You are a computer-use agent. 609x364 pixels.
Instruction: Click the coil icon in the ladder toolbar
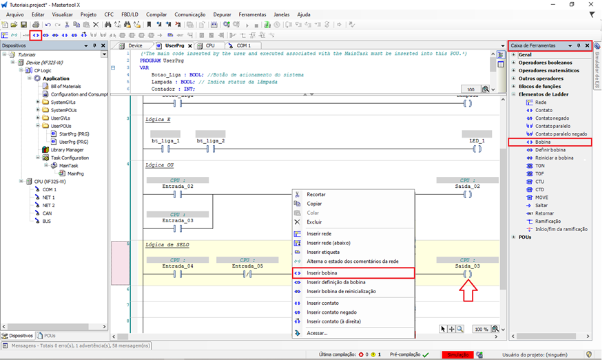pos(36,34)
